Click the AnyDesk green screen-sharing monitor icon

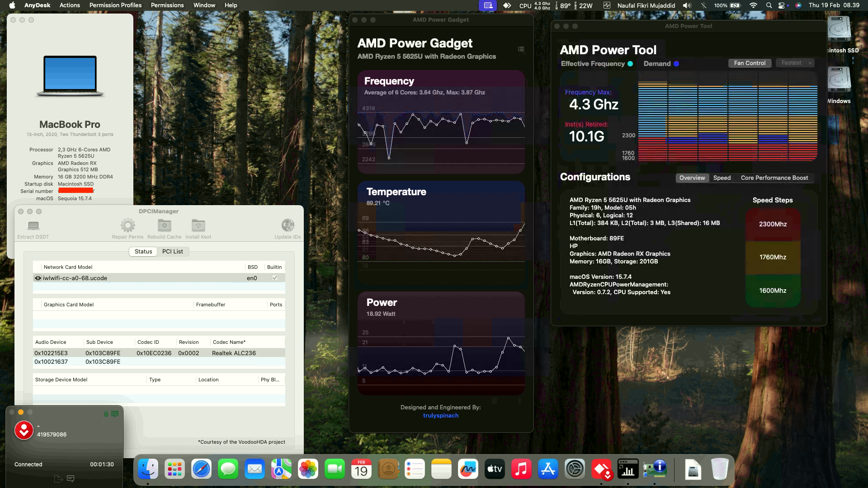pyautogui.click(x=115, y=414)
